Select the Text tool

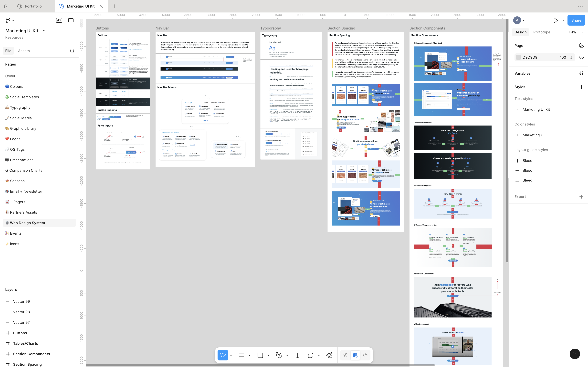click(x=297, y=355)
